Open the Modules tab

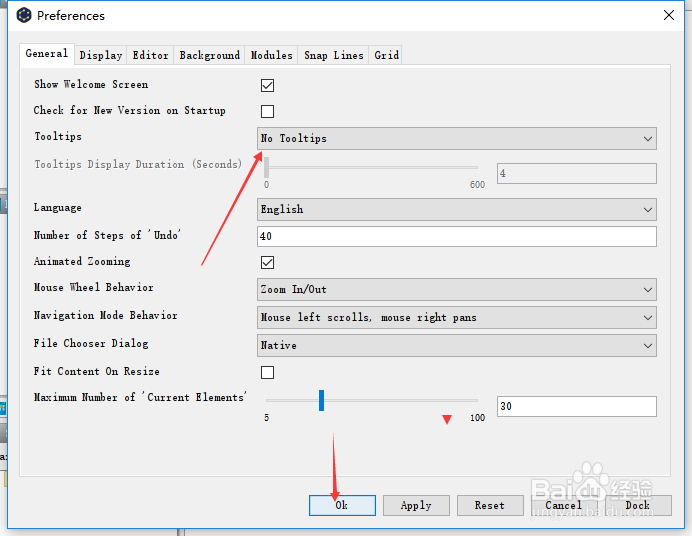coord(271,56)
